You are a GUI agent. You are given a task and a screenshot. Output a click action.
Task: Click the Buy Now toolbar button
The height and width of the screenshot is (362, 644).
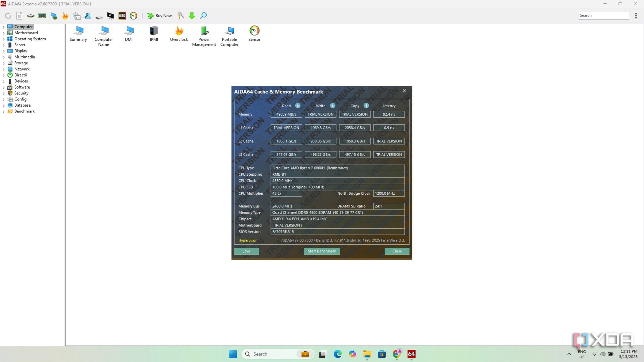(159, 16)
